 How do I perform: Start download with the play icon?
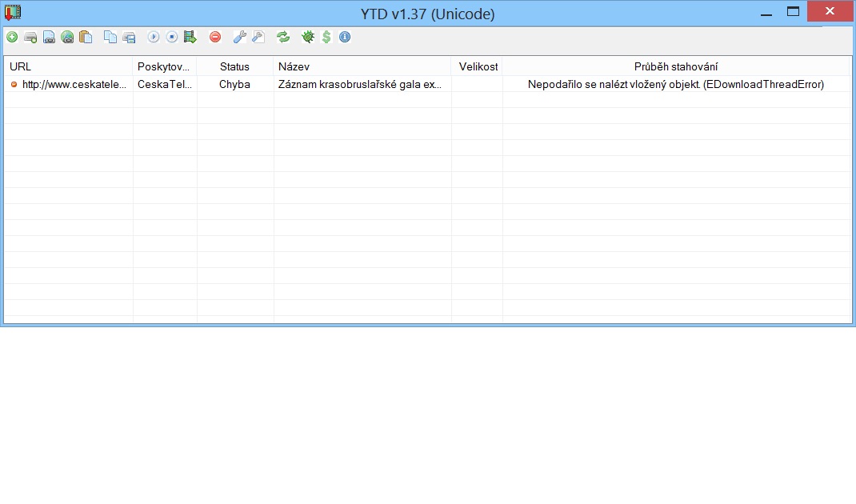(154, 37)
